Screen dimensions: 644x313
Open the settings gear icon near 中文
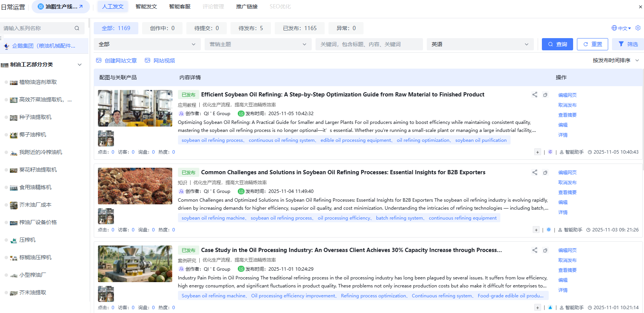pyautogui.click(x=638, y=28)
